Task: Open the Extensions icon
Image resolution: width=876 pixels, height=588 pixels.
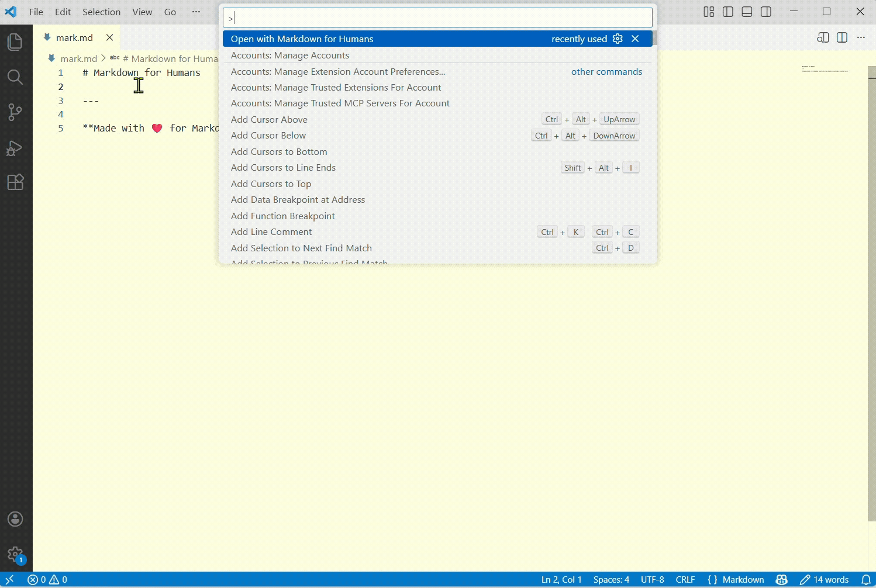Action: [x=15, y=182]
